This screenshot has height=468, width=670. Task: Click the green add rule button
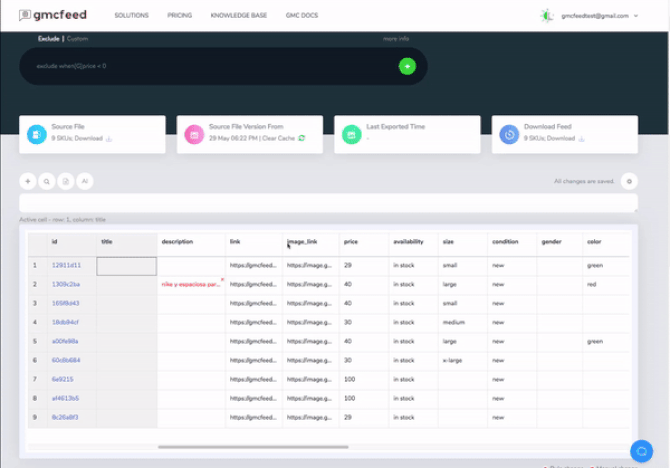pyautogui.click(x=407, y=66)
